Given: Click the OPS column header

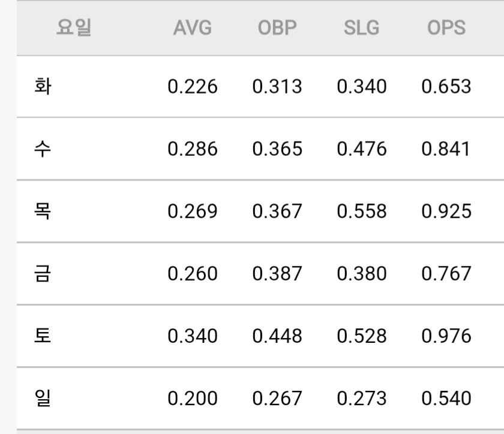Looking at the screenshot, I should (x=446, y=28).
